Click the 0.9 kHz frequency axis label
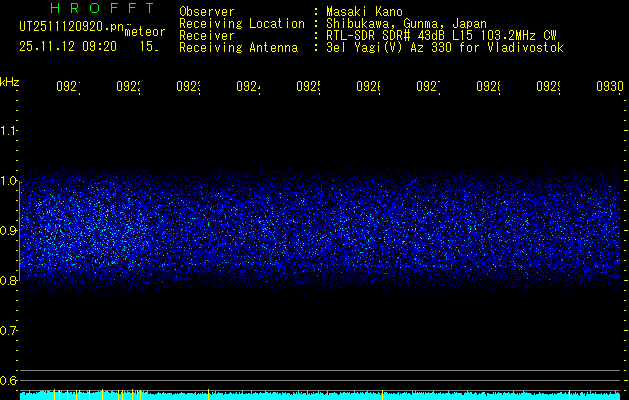Screen dimensions: 629x400 8,231
